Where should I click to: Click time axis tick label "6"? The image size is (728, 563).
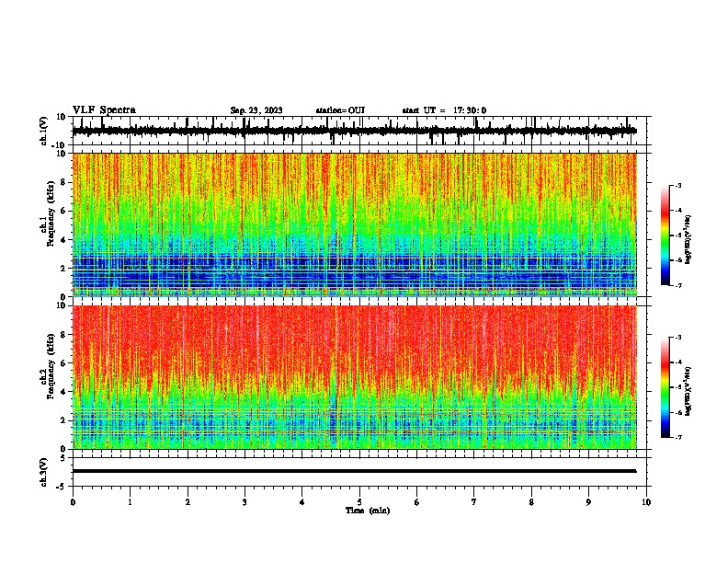[417, 502]
